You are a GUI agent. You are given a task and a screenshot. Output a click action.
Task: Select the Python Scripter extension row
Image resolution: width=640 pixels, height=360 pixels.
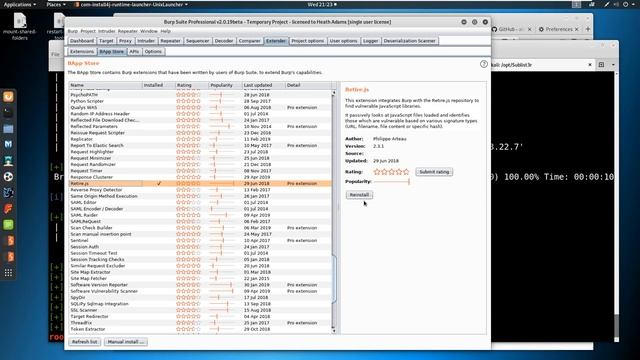click(x=200, y=101)
